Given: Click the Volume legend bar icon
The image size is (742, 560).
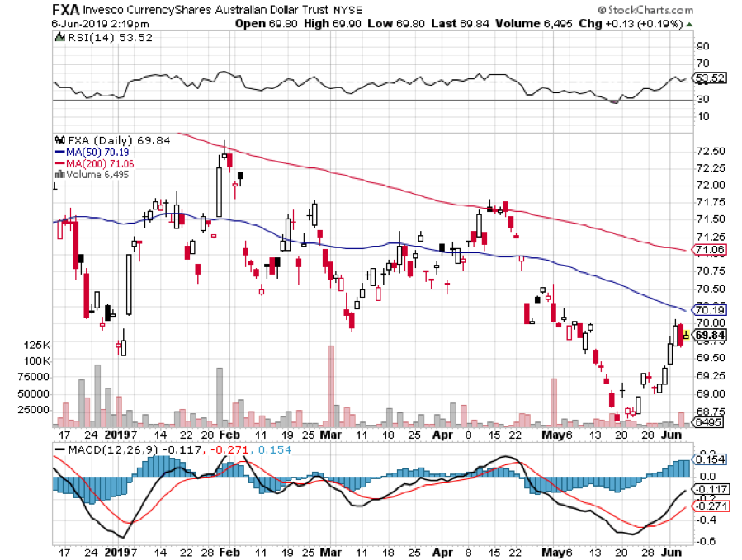Looking at the screenshot, I should (60, 175).
